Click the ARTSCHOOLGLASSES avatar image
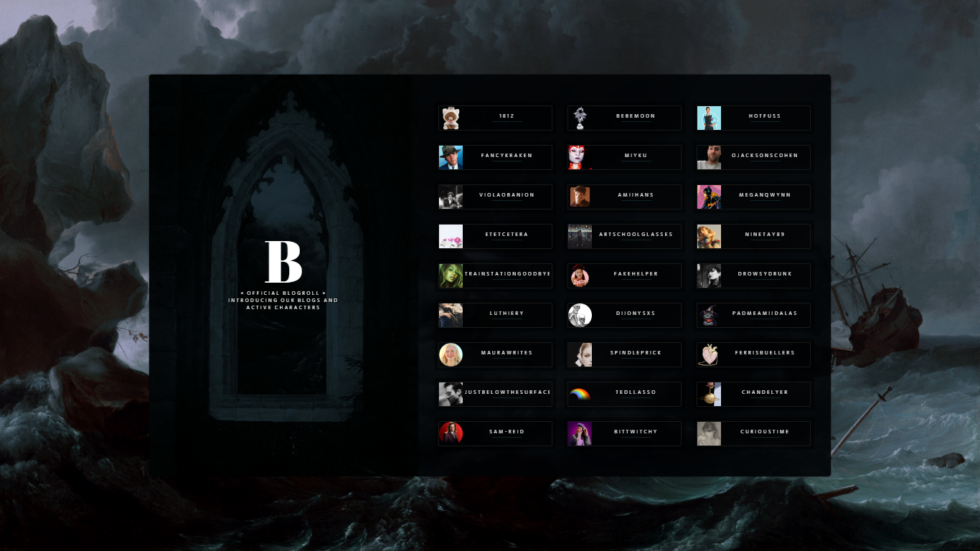The height and width of the screenshot is (551, 980). tap(580, 236)
